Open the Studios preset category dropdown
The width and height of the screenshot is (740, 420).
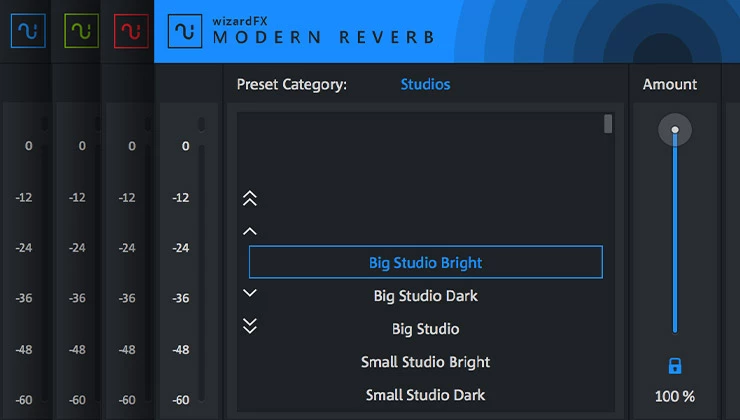point(425,84)
